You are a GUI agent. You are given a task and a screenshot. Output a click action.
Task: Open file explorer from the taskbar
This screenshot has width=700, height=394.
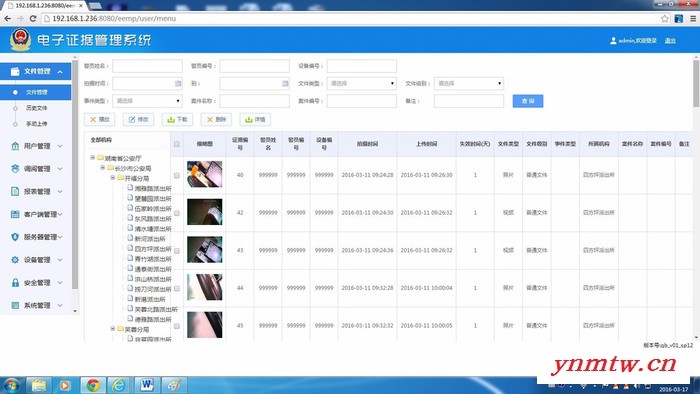[x=39, y=385]
